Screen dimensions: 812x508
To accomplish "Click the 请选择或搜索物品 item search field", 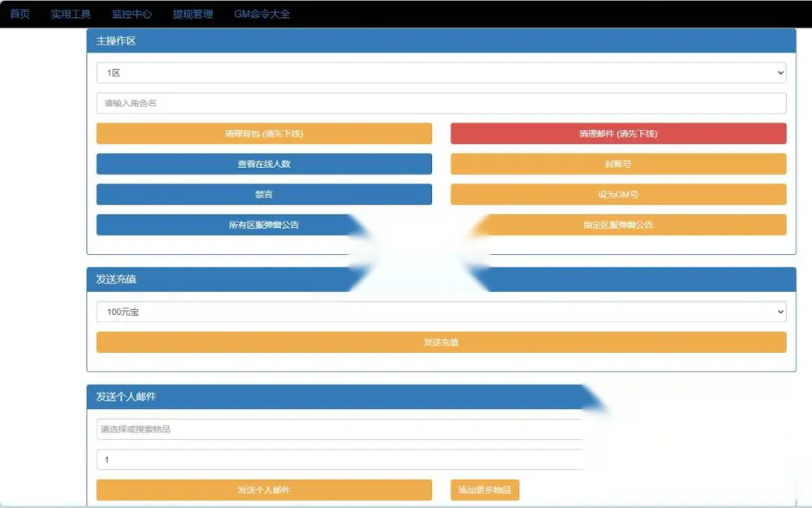I will tap(339, 429).
